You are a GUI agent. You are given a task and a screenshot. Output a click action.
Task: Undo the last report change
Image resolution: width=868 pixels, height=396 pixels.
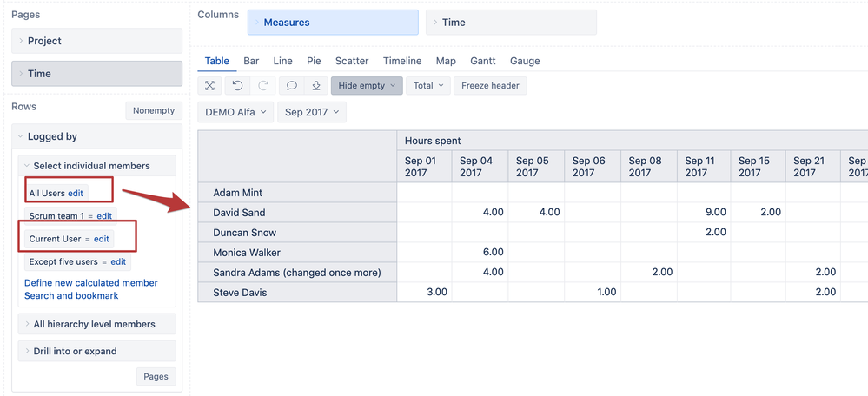coord(237,86)
